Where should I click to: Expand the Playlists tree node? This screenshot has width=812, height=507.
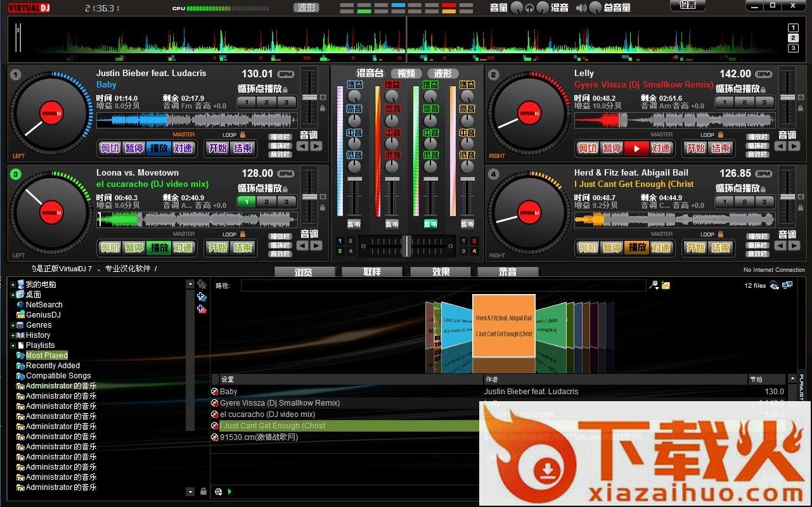13,345
